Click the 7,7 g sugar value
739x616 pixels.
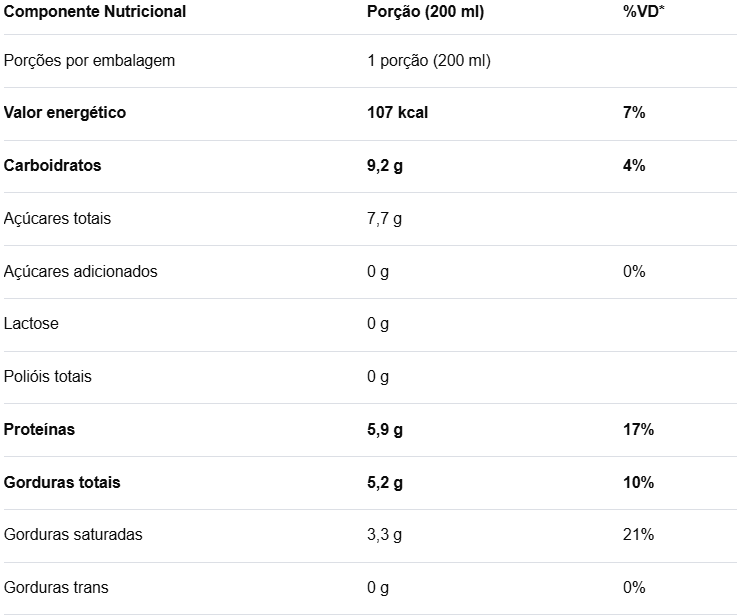tap(384, 218)
